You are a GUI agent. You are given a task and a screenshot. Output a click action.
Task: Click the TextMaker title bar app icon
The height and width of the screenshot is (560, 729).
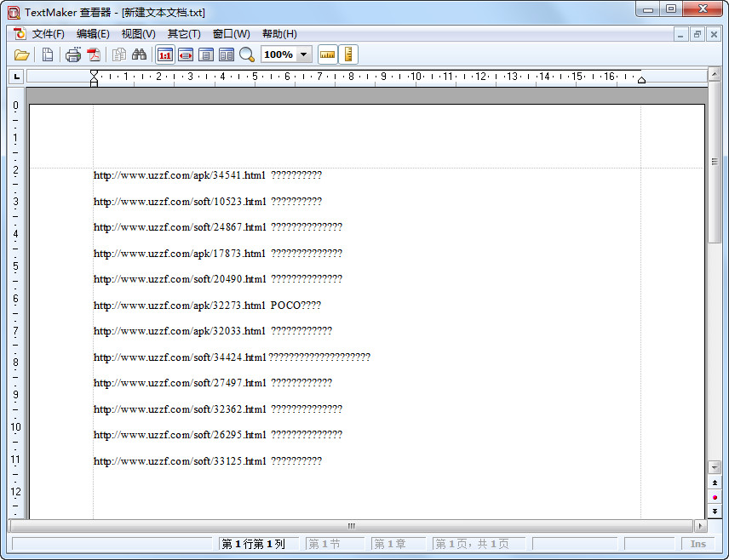coord(14,13)
